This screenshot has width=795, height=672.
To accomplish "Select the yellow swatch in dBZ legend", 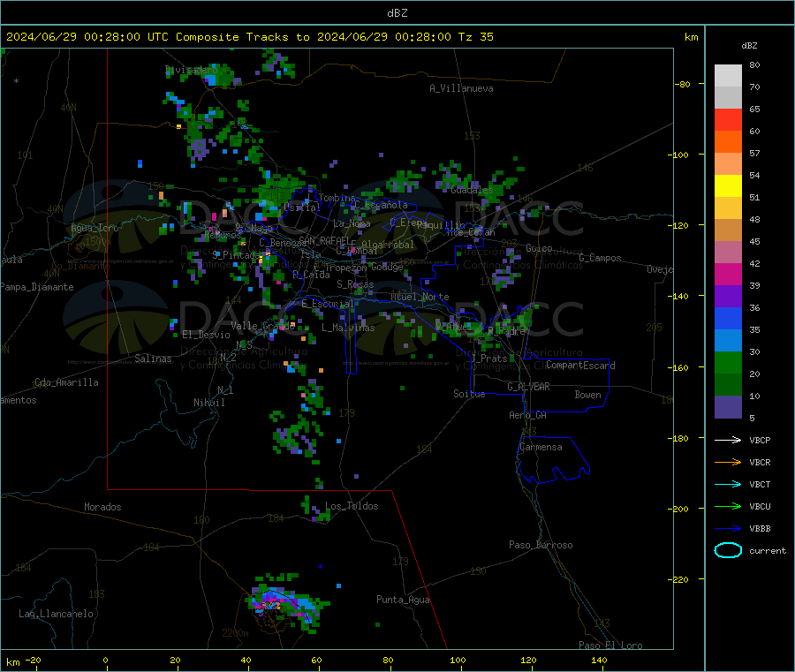I will coord(728,186).
